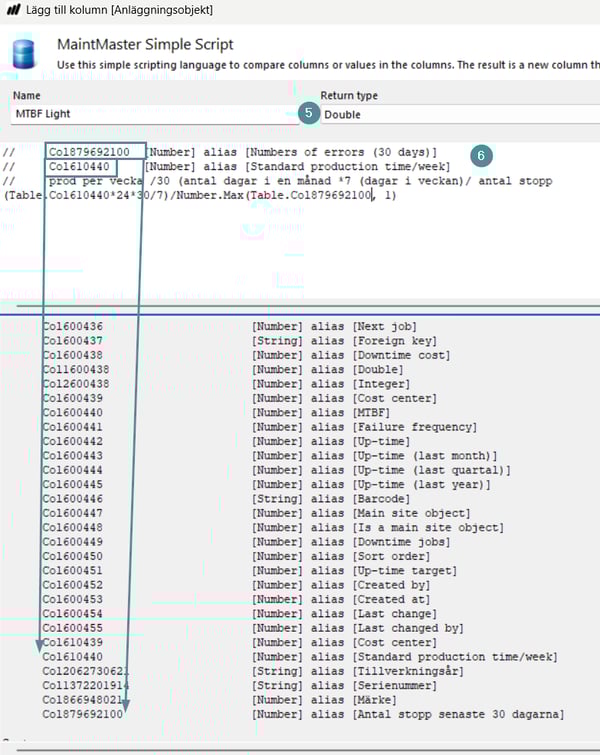Select the highlighted Col610440 in script comments

point(80,166)
